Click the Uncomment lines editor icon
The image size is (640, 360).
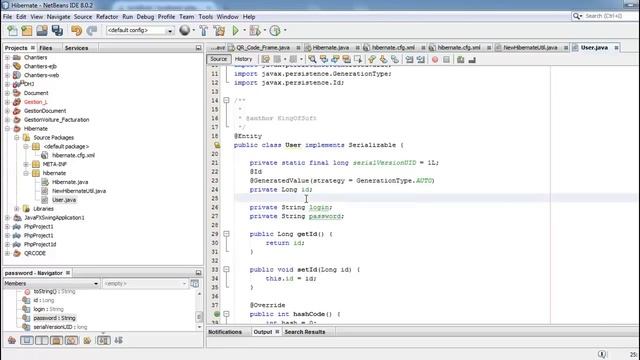(472, 60)
